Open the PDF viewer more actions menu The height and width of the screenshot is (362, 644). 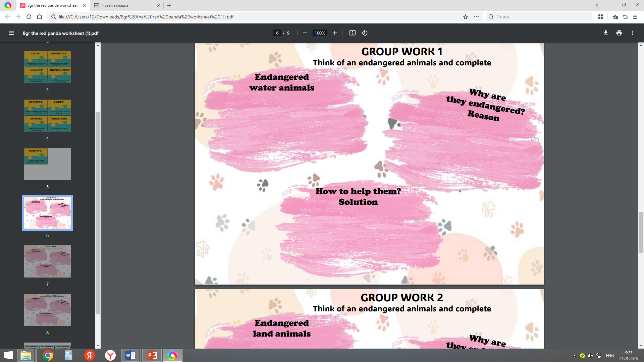(632, 33)
